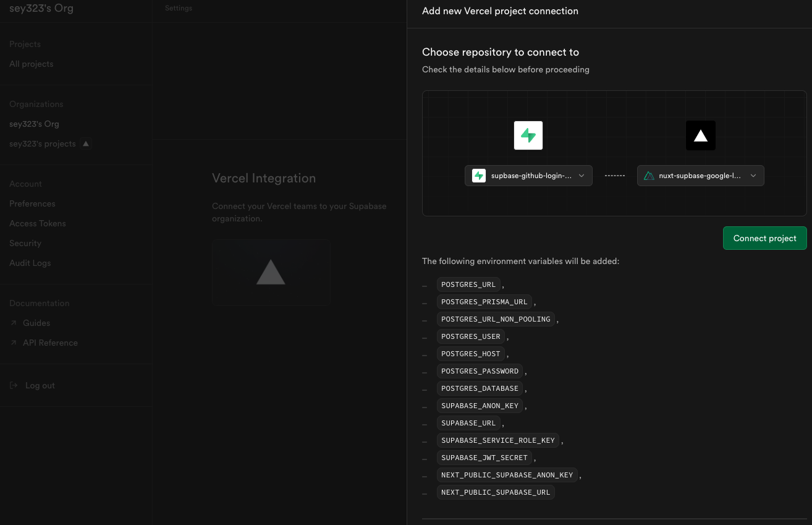
Task: Open Access Tokens page
Action: click(38, 223)
